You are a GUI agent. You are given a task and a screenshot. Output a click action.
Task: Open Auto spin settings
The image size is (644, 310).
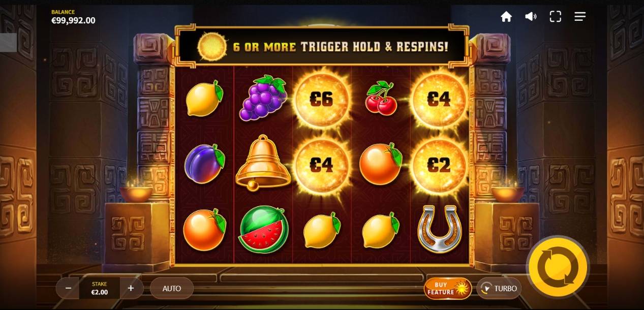[x=172, y=288]
